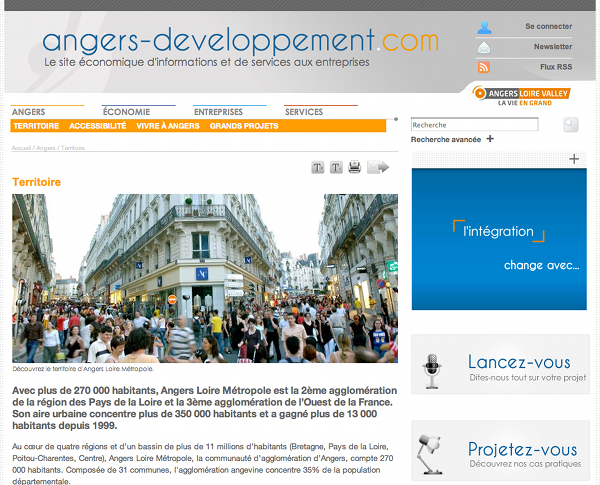Viewport: 600px width, 485px height.
Task: Expand the panel above blue banner
Action: [574, 159]
